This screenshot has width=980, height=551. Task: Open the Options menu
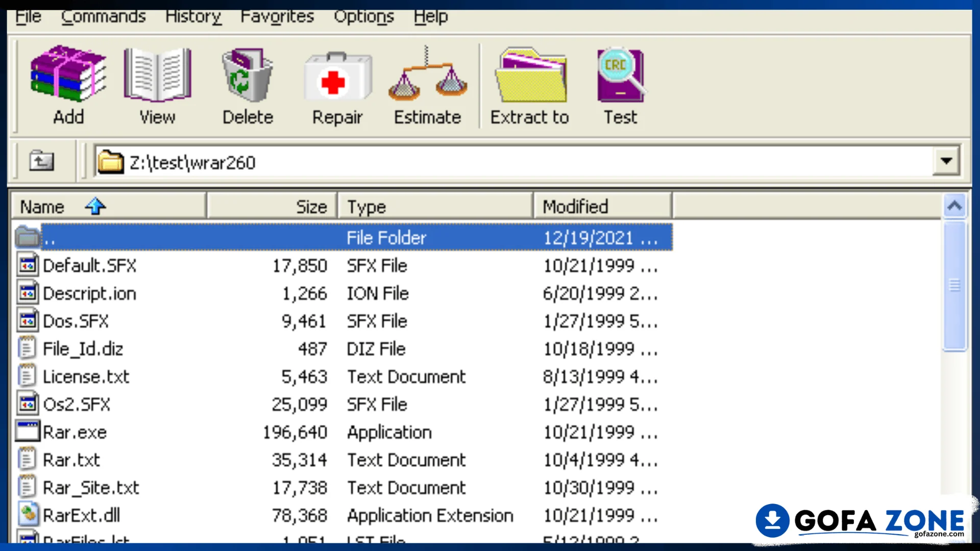[364, 17]
